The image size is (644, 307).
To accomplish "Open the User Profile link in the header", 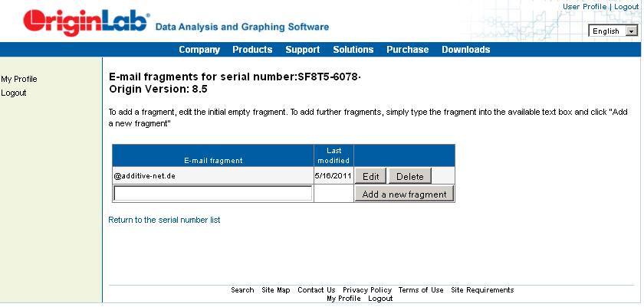I will pyautogui.click(x=584, y=7).
